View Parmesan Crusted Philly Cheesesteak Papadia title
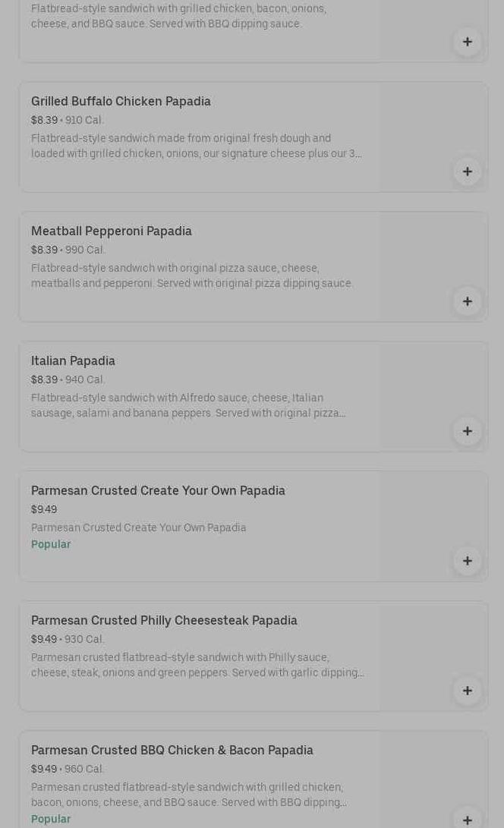This screenshot has width=504, height=828. click(164, 620)
